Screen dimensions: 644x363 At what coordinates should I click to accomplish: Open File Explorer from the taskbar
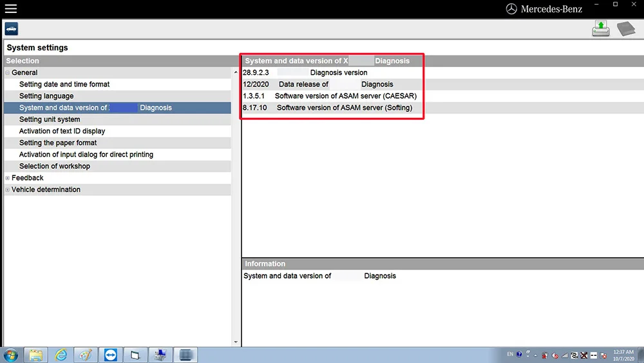pos(35,355)
